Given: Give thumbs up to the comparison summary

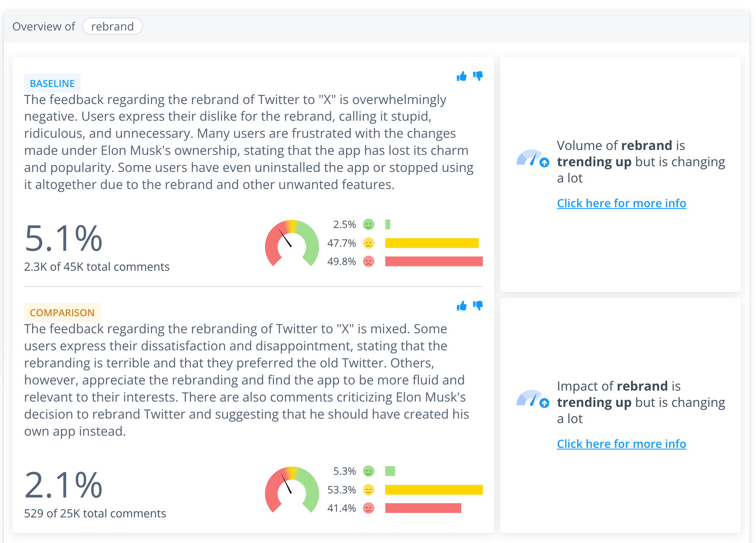Looking at the screenshot, I should pos(461,306).
